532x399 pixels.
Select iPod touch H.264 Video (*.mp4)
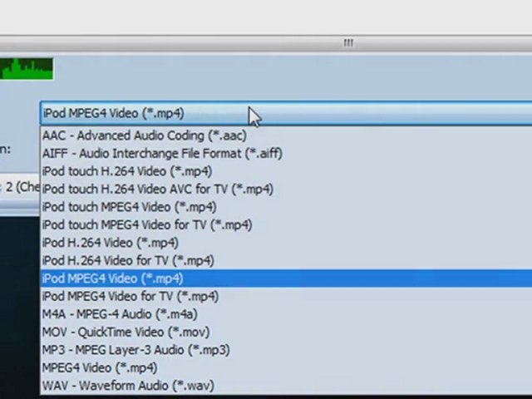point(126,171)
